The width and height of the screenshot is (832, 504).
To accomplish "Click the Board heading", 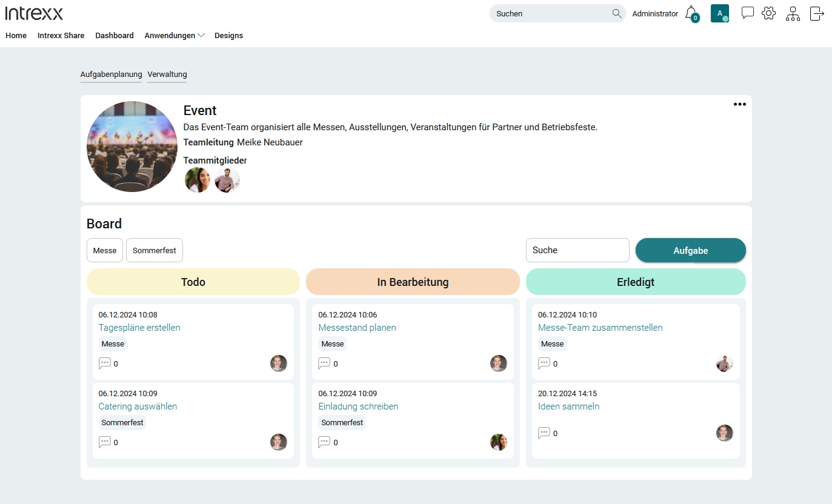I will coord(104,224).
